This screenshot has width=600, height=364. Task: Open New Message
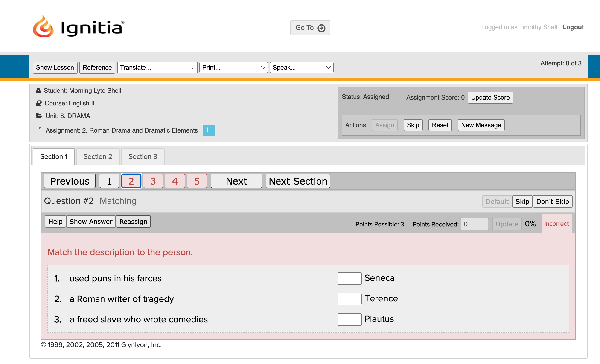point(481,125)
